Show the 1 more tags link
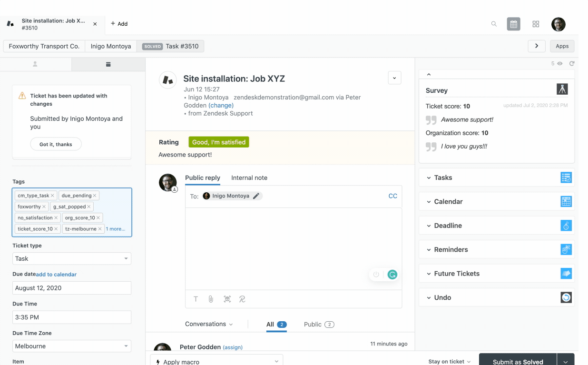588x365 pixels. click(116, 229)
